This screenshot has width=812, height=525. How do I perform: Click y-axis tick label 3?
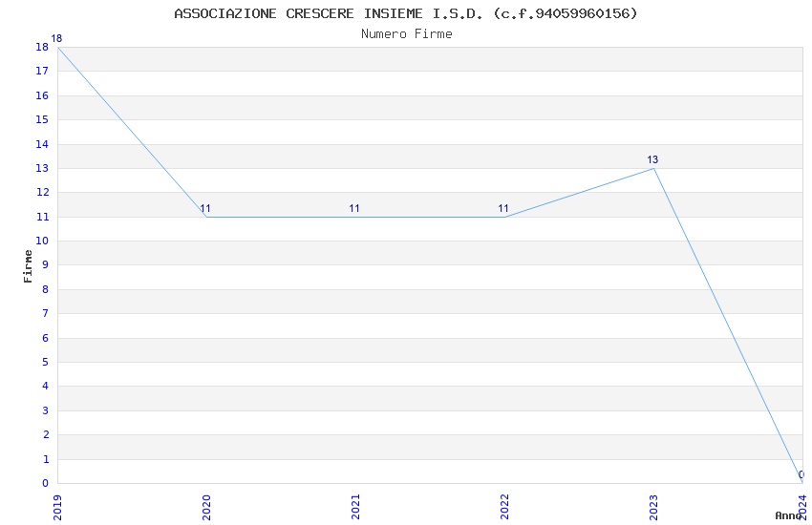coord(45,410)
